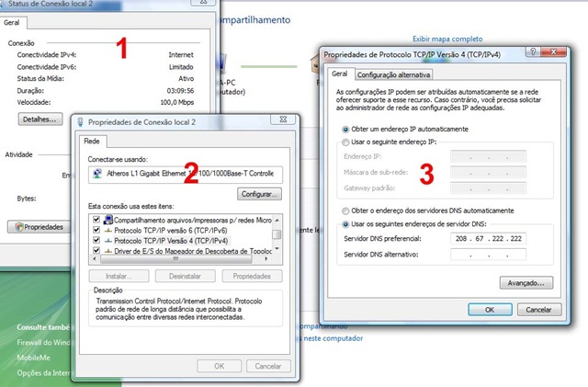The height and width of the screenshot is (387, 588).
Task: Confirm TCP/IPv4 dialog with OK
Action: 490,310
